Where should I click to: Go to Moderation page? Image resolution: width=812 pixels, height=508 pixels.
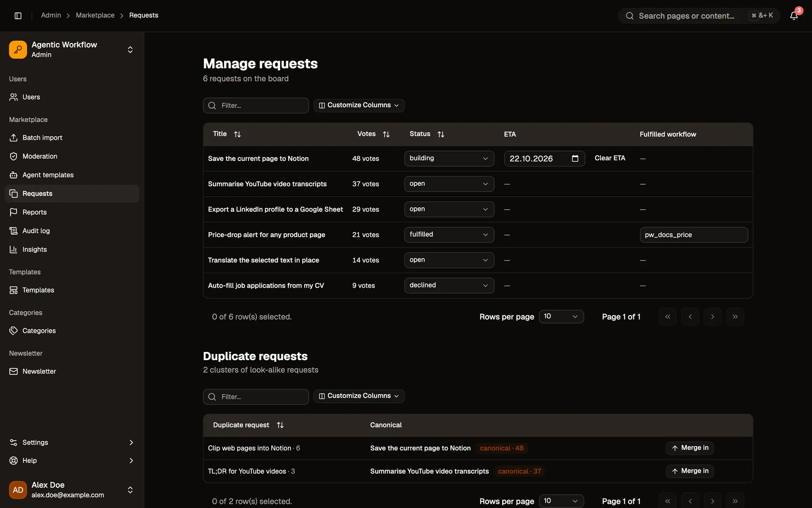[x=72, y=156]
